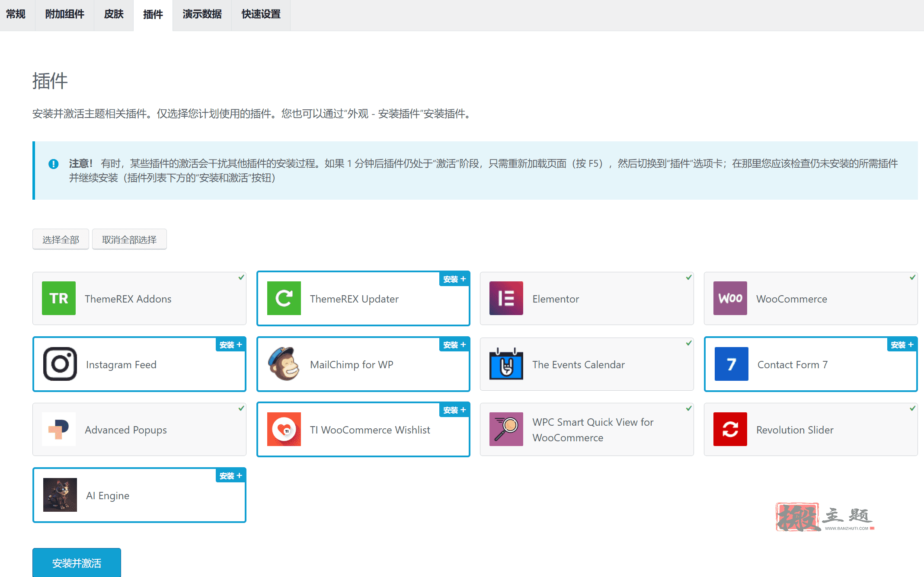Open the 快速设置 tab
This screenshot has height=577, width=924.
coord(261,14)
